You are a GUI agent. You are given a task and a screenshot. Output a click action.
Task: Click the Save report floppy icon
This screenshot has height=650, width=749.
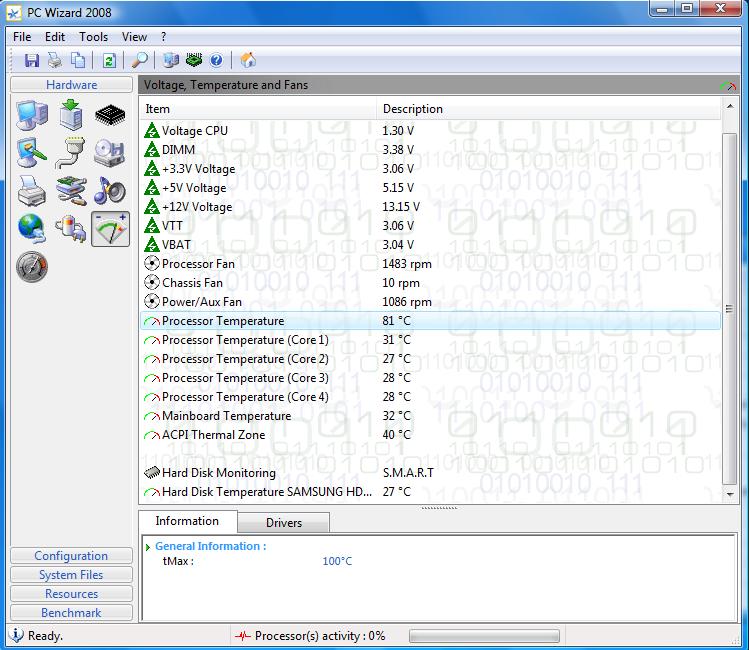tap(32, 60)
